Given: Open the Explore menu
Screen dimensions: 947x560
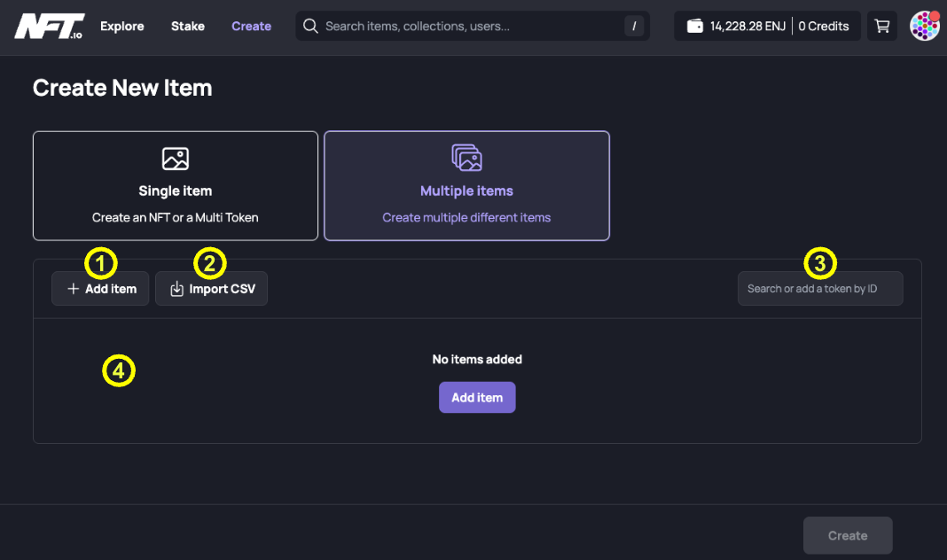Looking at the screenshot, I should click(x=121, y=26).
